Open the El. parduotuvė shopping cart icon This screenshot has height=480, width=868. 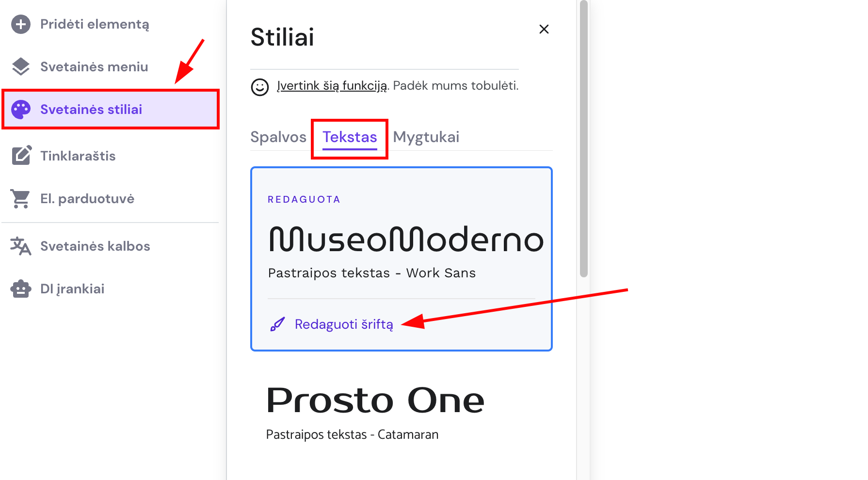pos(20,198)
